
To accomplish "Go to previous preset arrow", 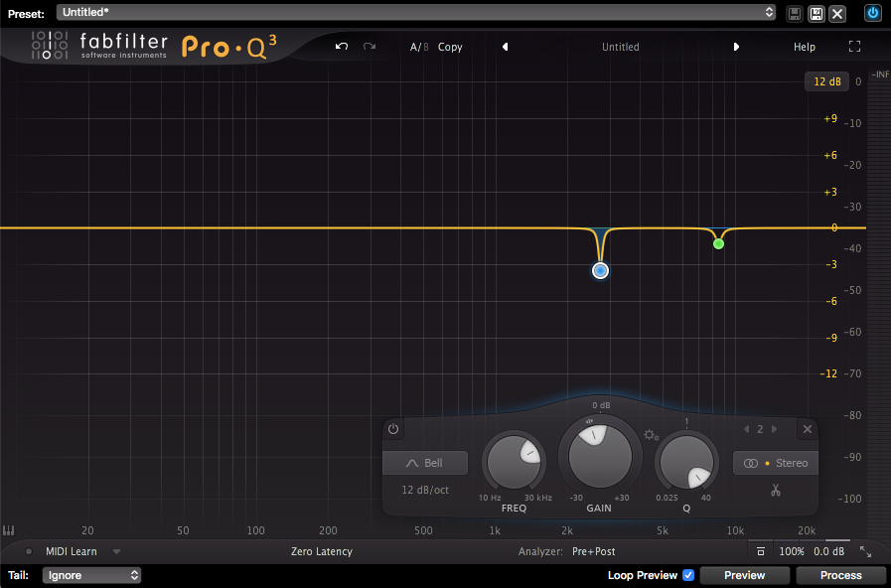I will coord(506,47).
